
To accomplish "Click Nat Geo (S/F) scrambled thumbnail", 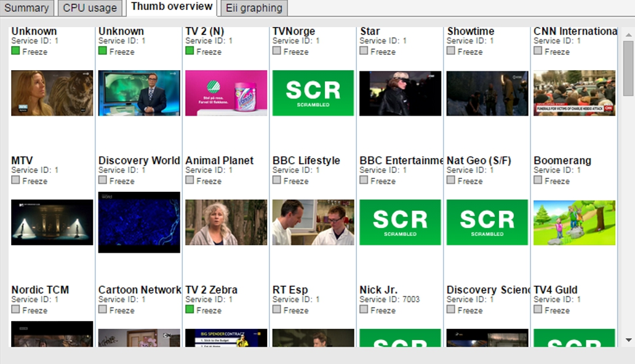I will [487, 223].
